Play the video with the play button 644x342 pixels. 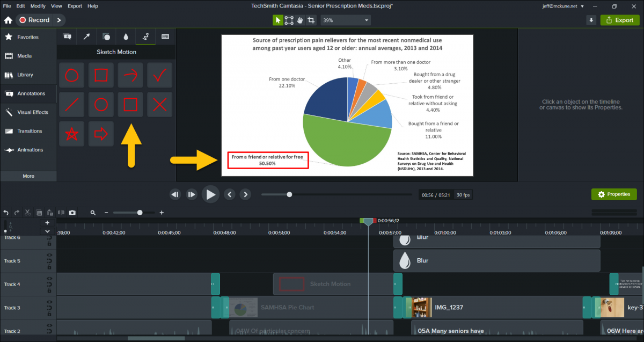point(210,194)
